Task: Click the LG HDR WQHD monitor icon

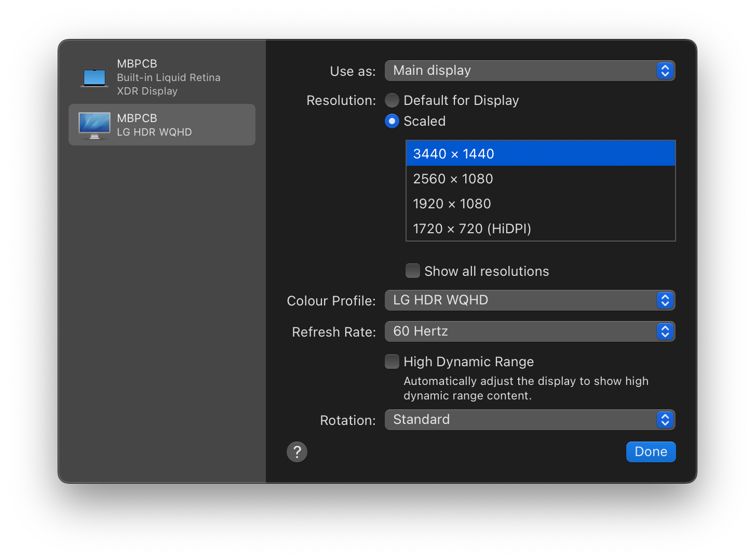Action: tap(95, 125)
